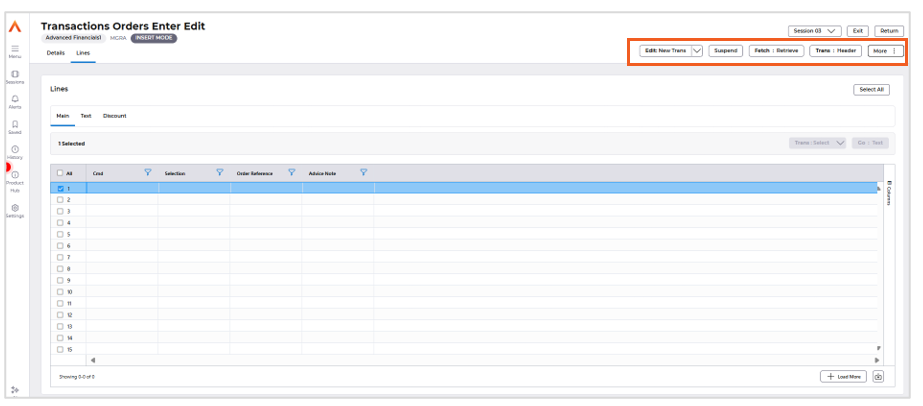
Task: Open the Session 03 dropdown
Action: (x=815, y=31)
